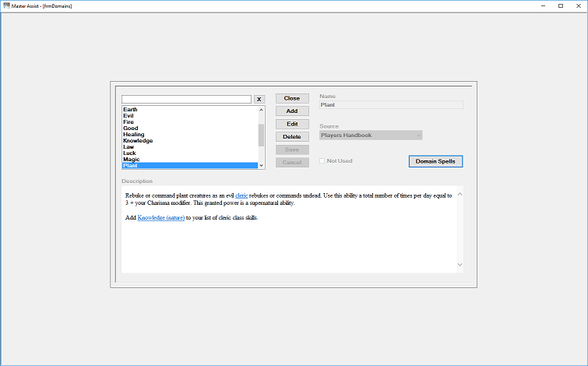This screenshot has height=366, width=588.
Task: Select Healing in the domain list
Action: (190, 134)
